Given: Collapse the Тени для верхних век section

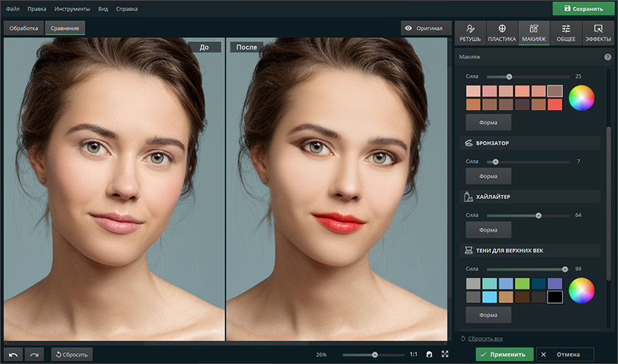Looking at the screenshot, I should (509, 251).
